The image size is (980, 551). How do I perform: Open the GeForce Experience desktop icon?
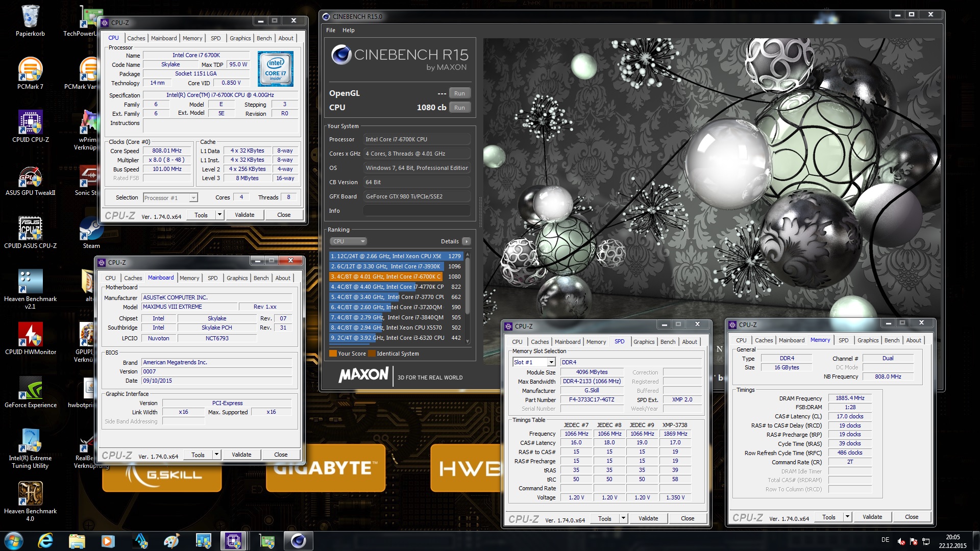31,392
